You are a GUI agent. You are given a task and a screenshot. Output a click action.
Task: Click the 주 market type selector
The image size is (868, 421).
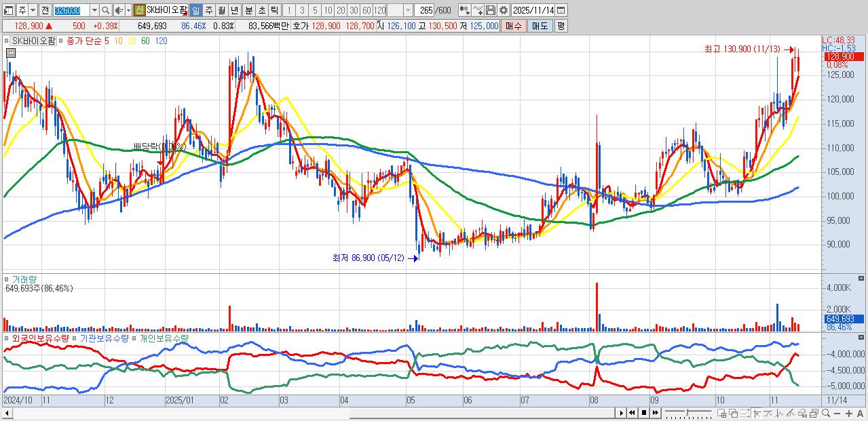point(22,11)
